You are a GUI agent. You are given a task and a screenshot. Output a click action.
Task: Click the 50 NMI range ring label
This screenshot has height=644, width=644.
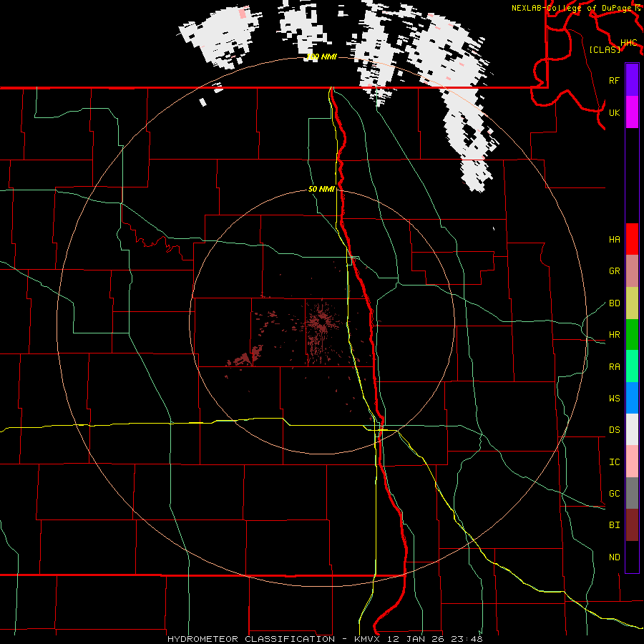[x=321, y=189]
